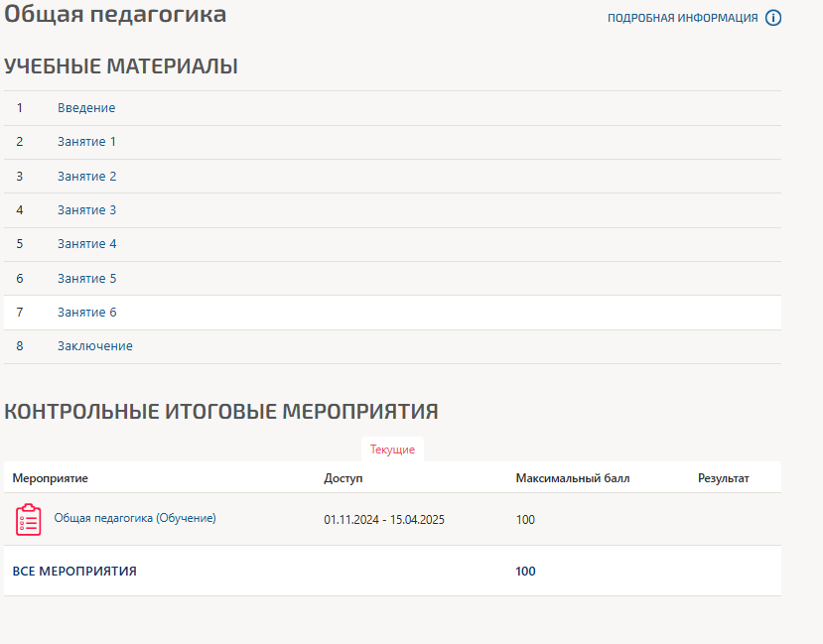The image size is (823, 644).
Task: Open the Заключение material
Action: [x=94, y=346]
